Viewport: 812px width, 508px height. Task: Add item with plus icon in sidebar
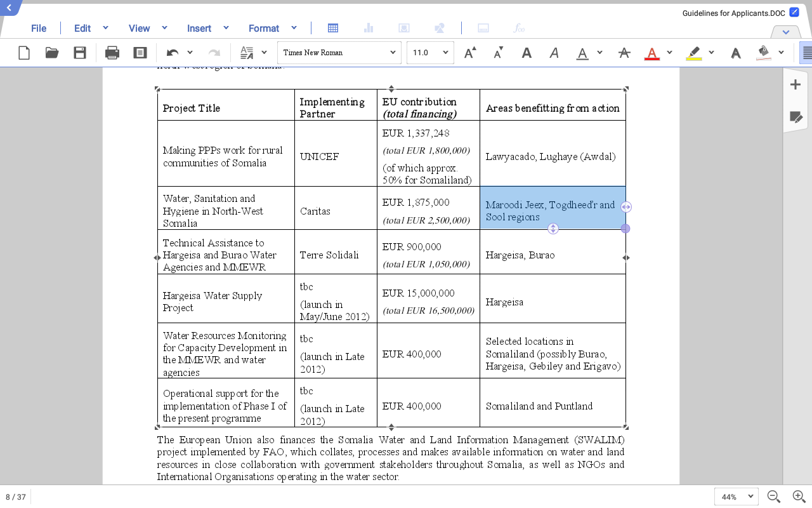point(796,84)
